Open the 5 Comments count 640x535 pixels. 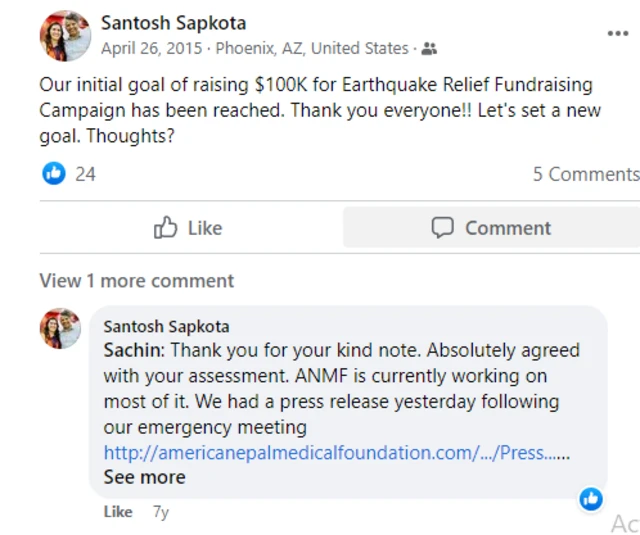585,174
